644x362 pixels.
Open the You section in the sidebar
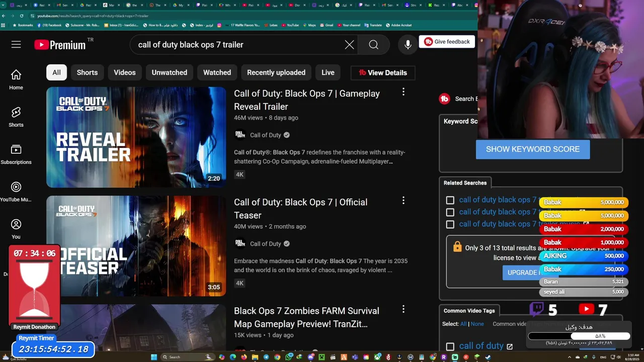point(16,228)
